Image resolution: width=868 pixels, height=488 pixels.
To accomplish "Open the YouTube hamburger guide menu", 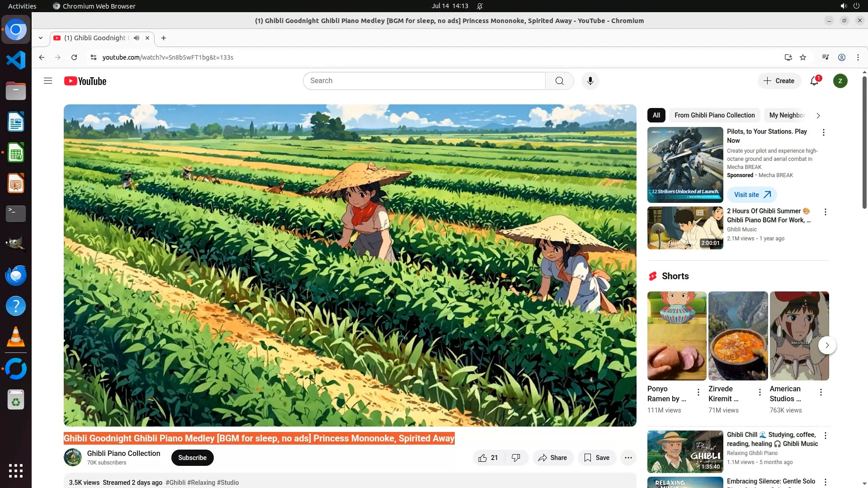I will coord(48,81).
